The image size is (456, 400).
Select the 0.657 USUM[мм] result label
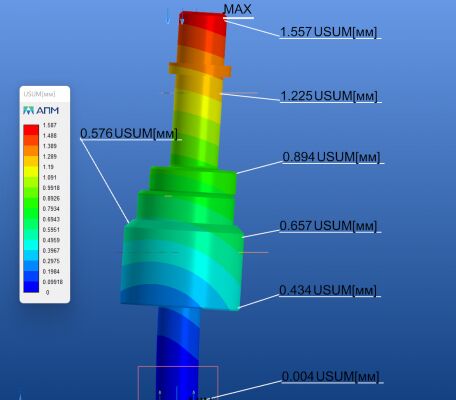point(328,226)
